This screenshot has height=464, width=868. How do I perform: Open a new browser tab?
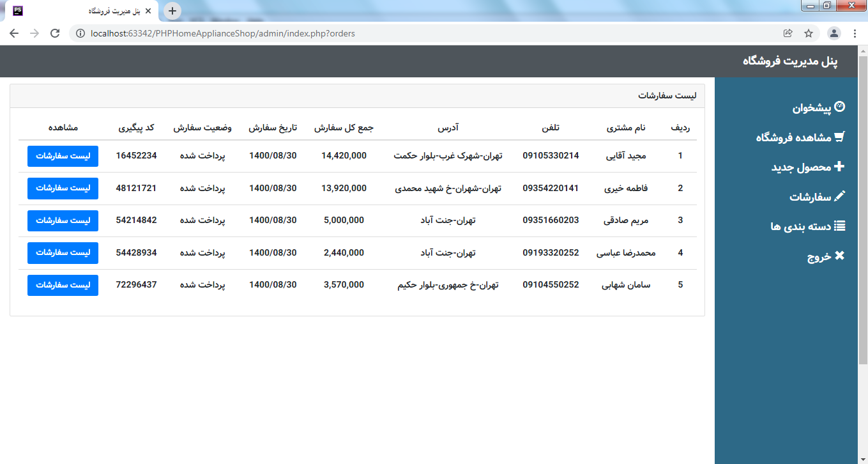(172, 11)
